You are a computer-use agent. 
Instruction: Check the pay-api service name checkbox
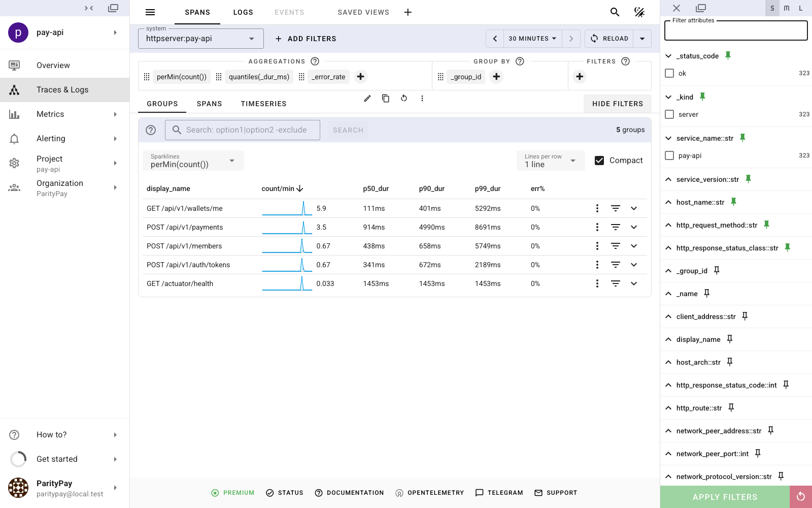(669, 155)
